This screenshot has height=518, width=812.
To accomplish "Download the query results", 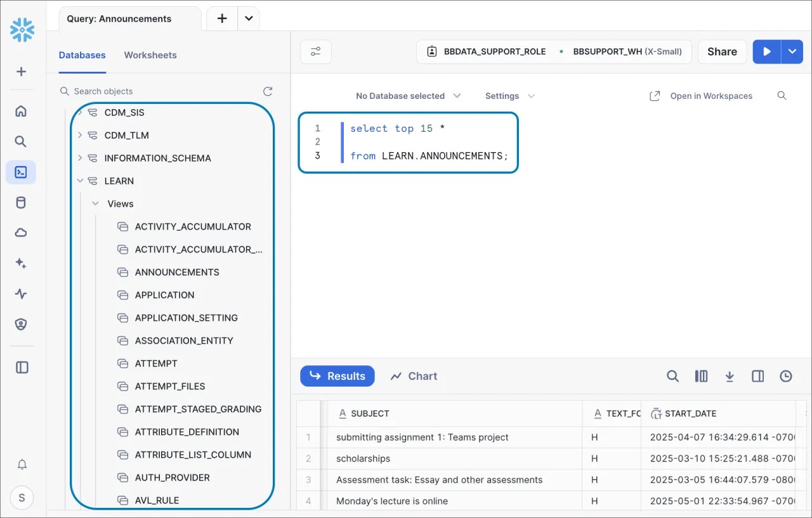I will click(x=730, y=376).
